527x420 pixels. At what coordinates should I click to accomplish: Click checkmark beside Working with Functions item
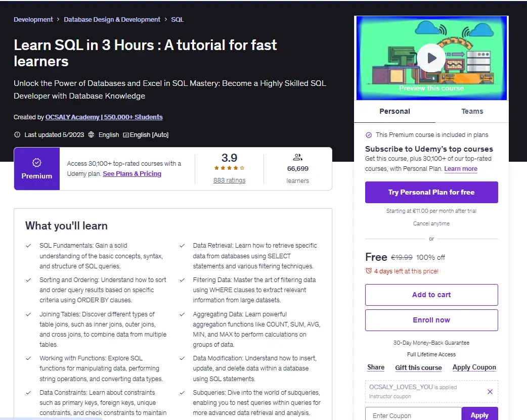click(28, 358)
